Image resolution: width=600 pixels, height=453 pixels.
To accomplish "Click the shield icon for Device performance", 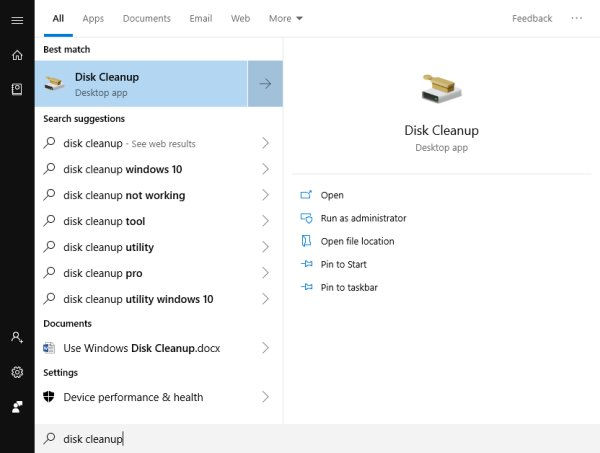I will coord(49,397).
